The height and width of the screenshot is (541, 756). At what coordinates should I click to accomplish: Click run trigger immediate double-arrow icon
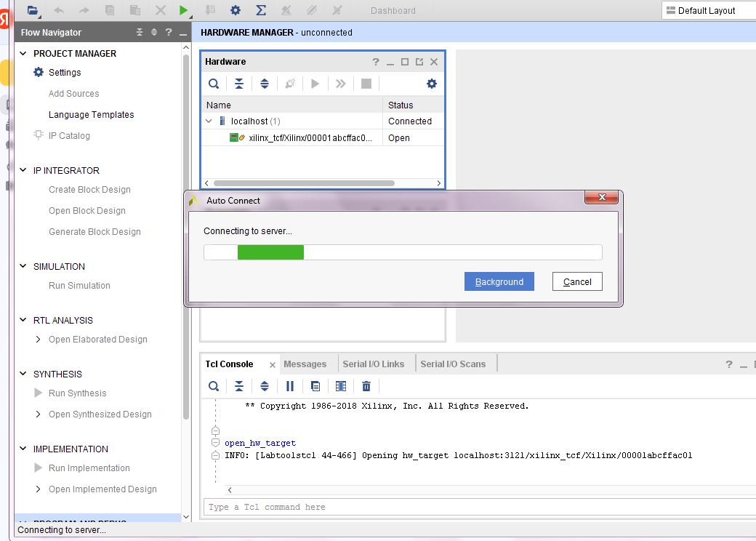pos(340,84)
